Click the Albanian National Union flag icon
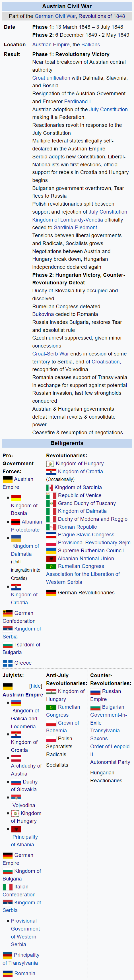This screenshot has height=980, width=134. point(51,559)
